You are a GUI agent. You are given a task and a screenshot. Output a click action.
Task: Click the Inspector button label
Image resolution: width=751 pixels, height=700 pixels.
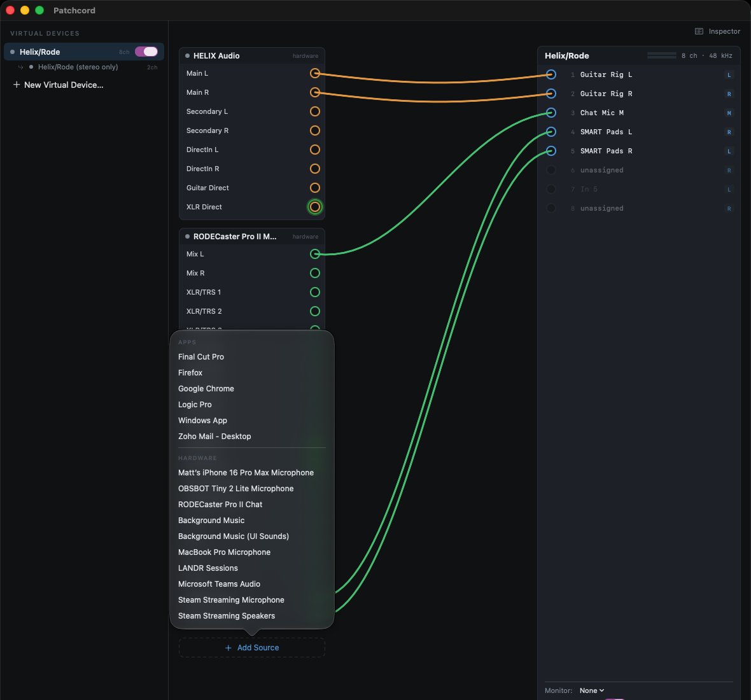pyautogui.click(x=724, y=31)
